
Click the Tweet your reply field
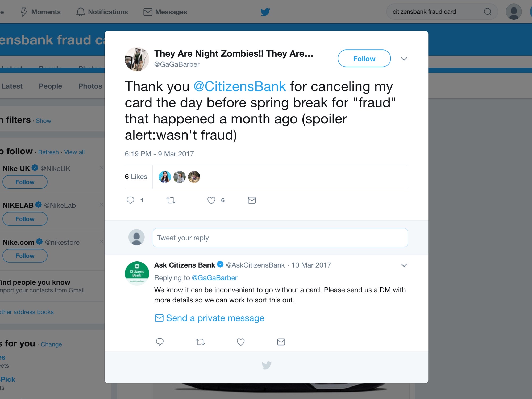(280, 237)
